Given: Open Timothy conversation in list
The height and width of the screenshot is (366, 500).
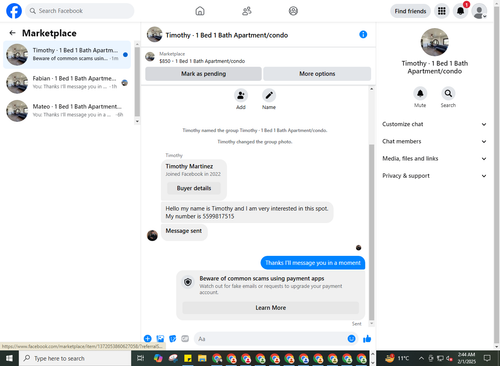Looking at the screenshot, I should (67, 54).
